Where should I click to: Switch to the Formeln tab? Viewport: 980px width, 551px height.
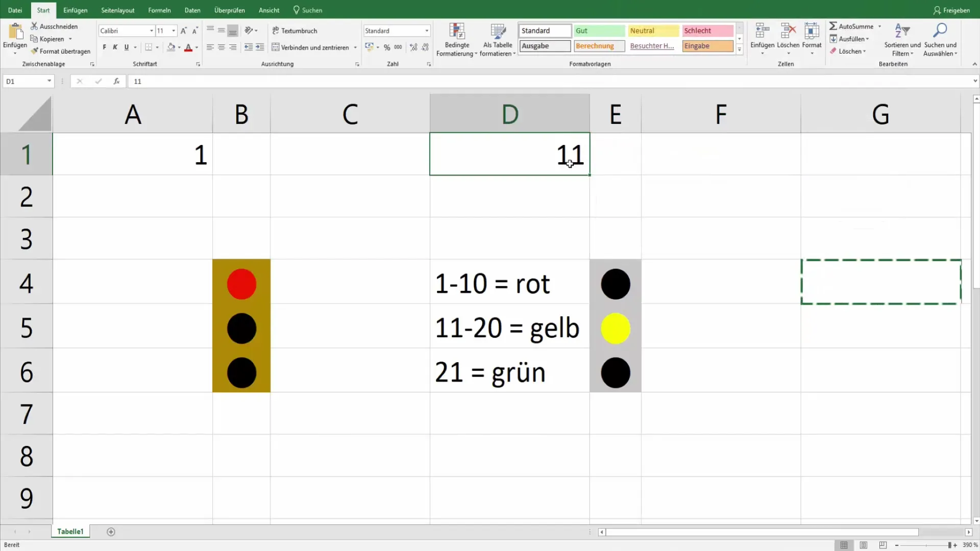click(159, 10)
